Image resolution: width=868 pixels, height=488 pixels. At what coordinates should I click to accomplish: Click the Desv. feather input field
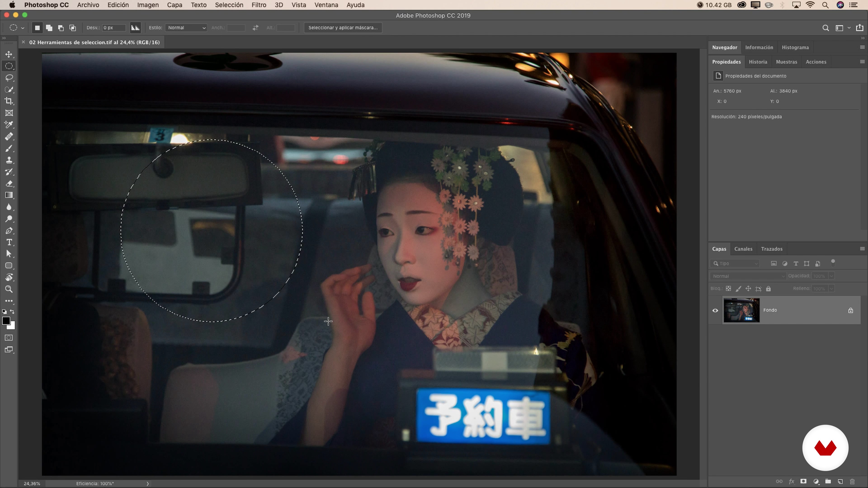coord(113,28)
